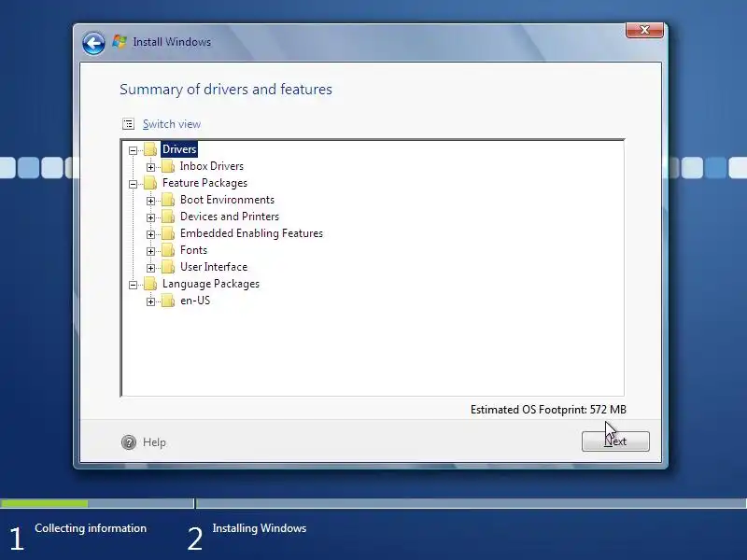Click the Drivers folder icon
The height and width of the screenshot is (560, 747).
click(150, 149)
